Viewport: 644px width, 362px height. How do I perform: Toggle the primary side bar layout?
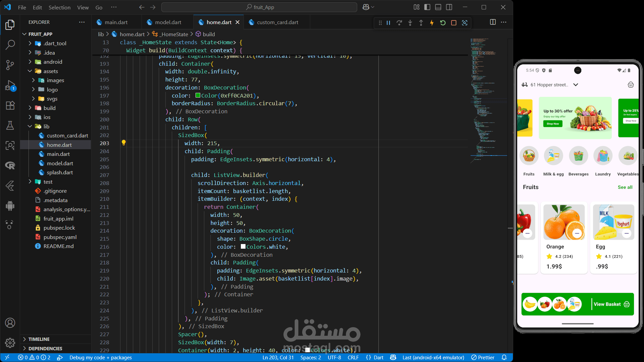(427, 7)
